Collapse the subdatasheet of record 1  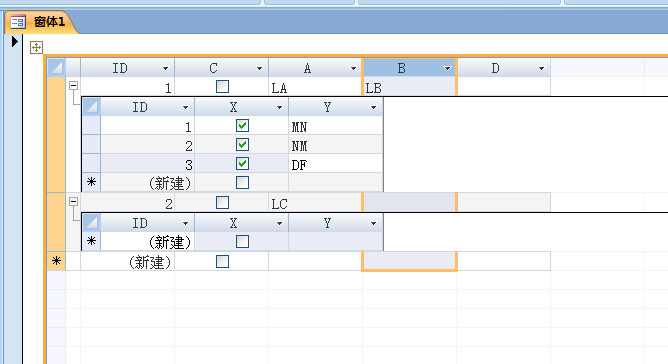[73, 86]
